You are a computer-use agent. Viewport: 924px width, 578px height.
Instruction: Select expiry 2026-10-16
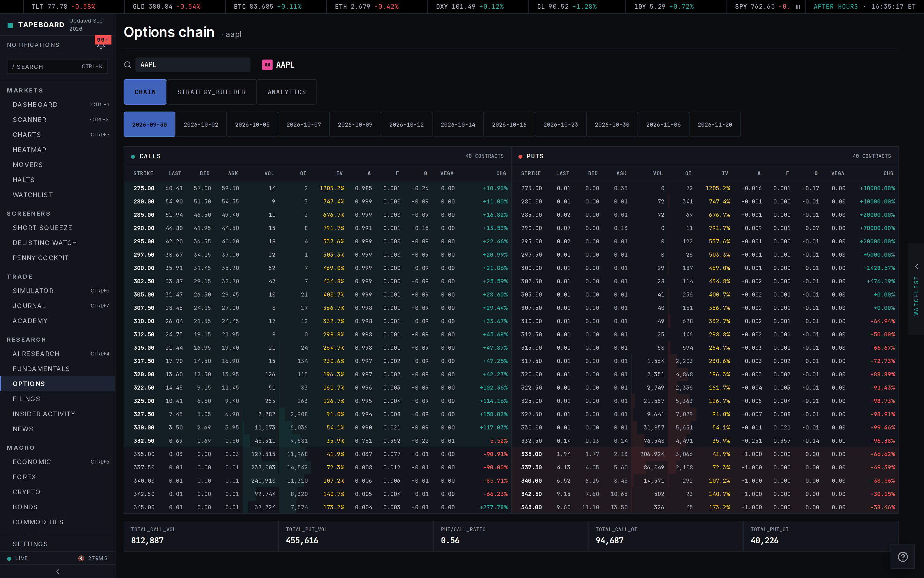pos(509,125)
